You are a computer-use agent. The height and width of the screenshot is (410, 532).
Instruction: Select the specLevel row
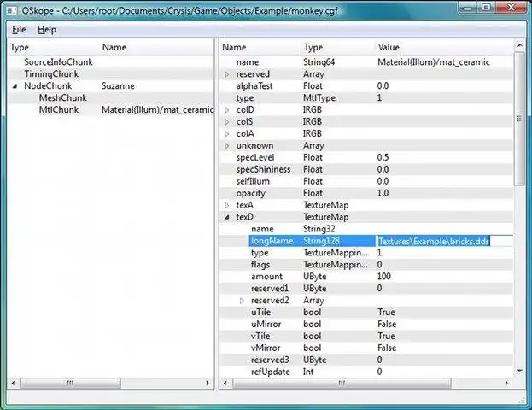click(x=366, y=157)
